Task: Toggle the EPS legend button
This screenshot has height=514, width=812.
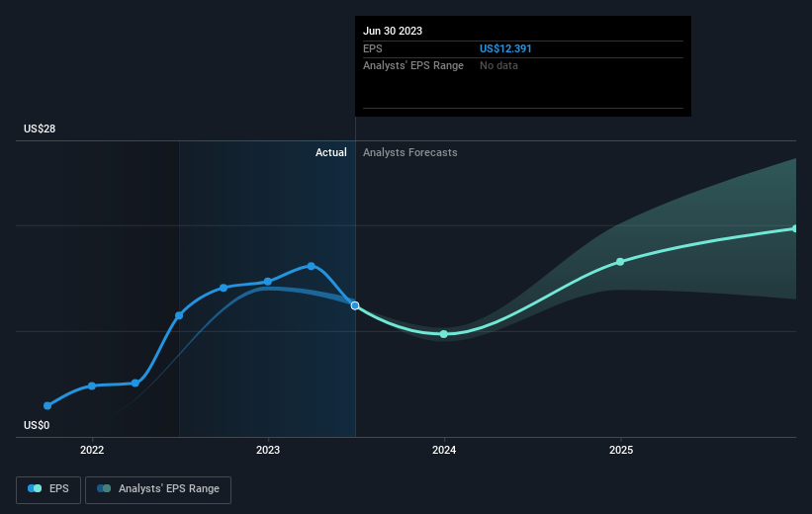Action: 48,489
